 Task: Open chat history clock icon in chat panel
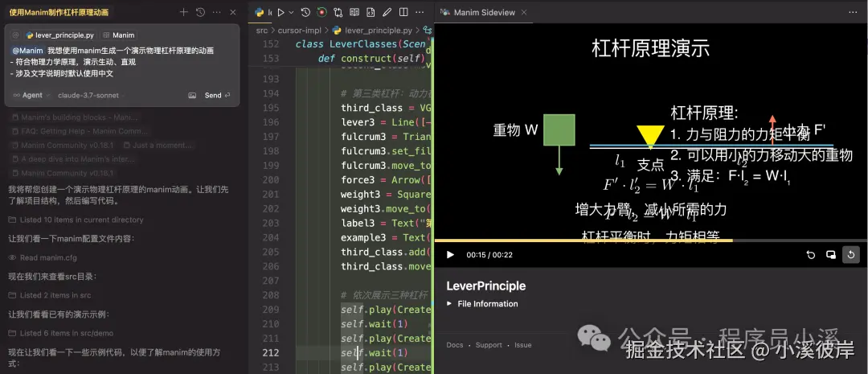pyautogui.click(x=200, y=12)
